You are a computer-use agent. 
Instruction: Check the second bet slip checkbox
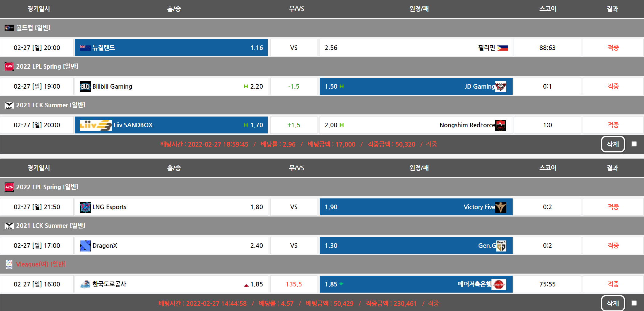pyautogui.click(x=634, y=303)
